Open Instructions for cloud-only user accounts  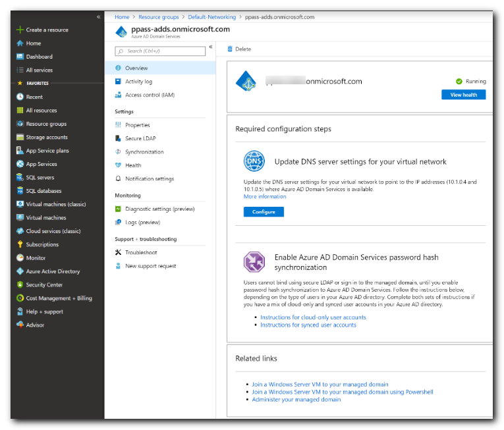click(x=313, y=317)
